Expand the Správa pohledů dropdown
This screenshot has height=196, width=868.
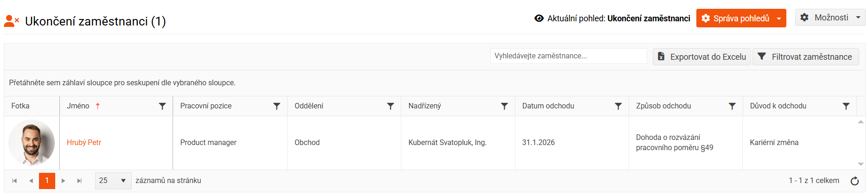tap(779, 19)
